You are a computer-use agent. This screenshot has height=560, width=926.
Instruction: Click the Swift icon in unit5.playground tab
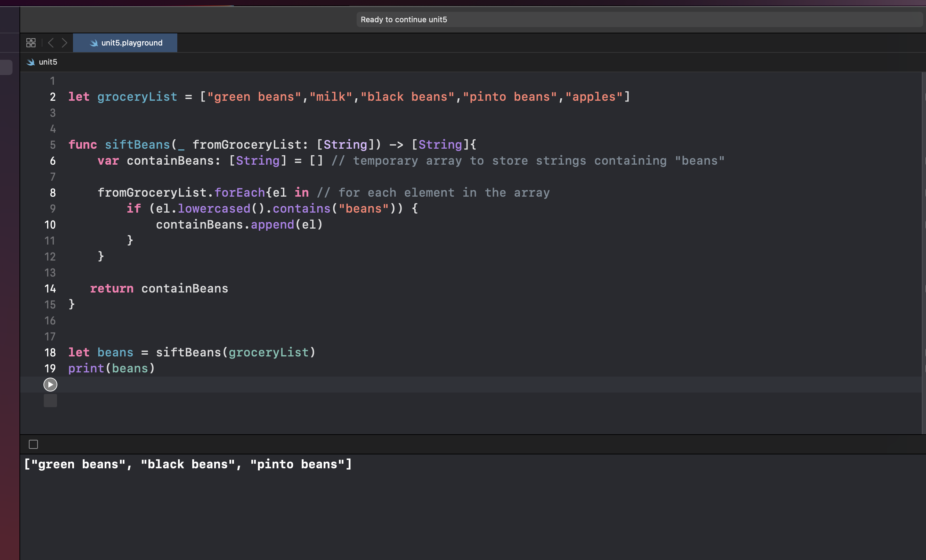[94, 43]
